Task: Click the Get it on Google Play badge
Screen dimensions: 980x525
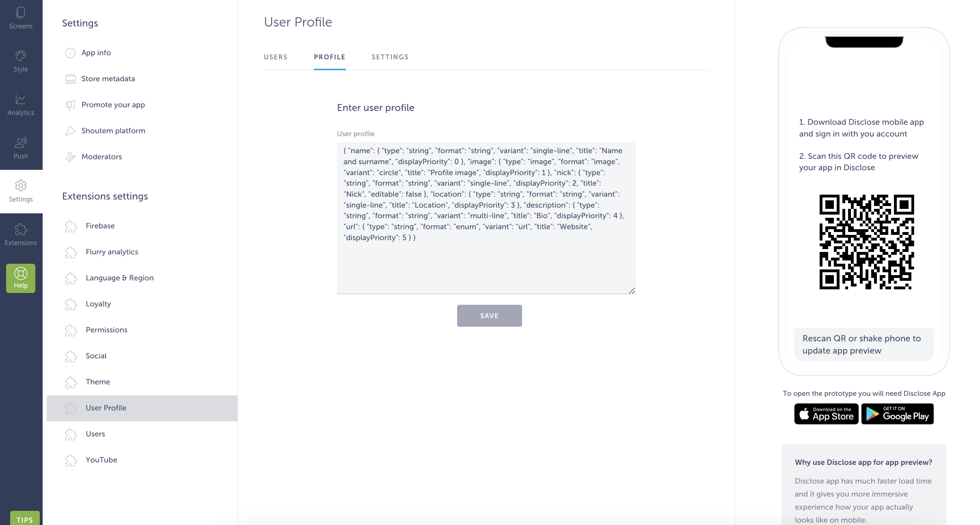Action: 898,414
